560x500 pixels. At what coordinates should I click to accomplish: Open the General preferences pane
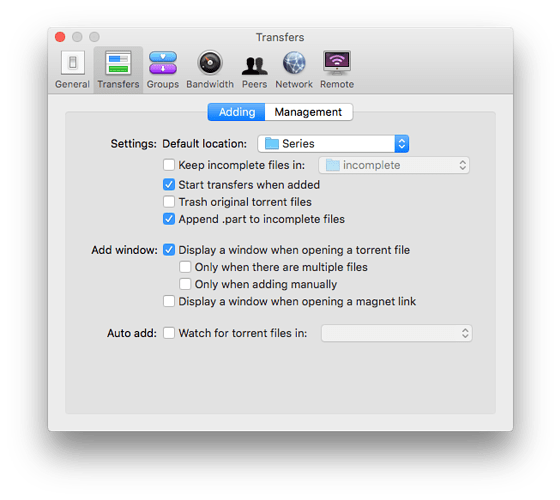[x=72, y=70]
